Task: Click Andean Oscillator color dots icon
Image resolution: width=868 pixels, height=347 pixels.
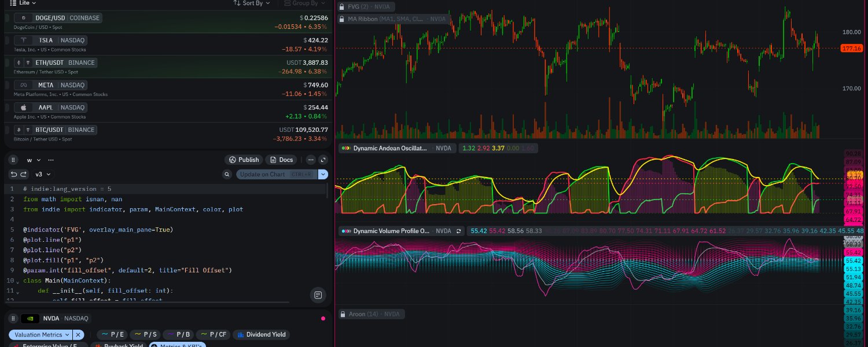Action: (346, 148)
